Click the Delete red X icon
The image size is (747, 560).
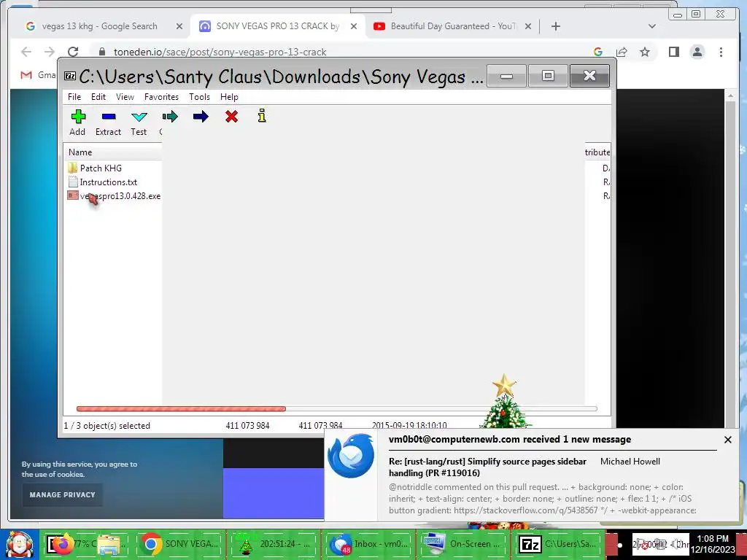231,116
